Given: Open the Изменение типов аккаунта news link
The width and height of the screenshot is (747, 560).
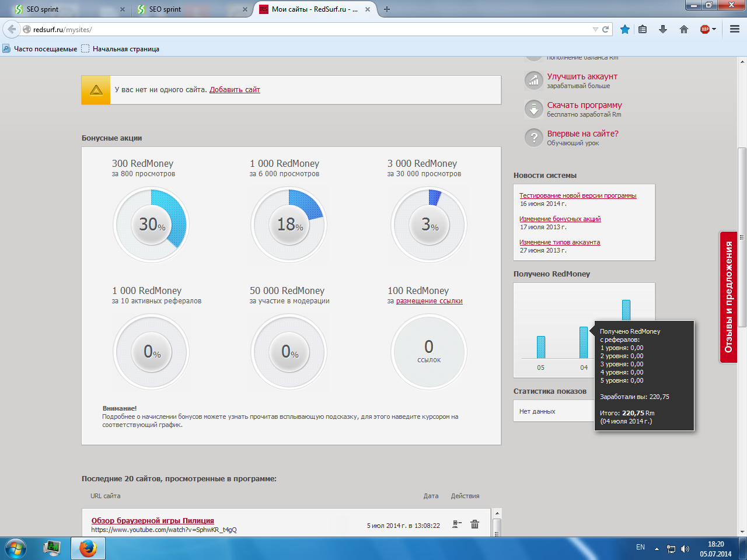Looking at the screenshot, I should [x=560, y=243].
